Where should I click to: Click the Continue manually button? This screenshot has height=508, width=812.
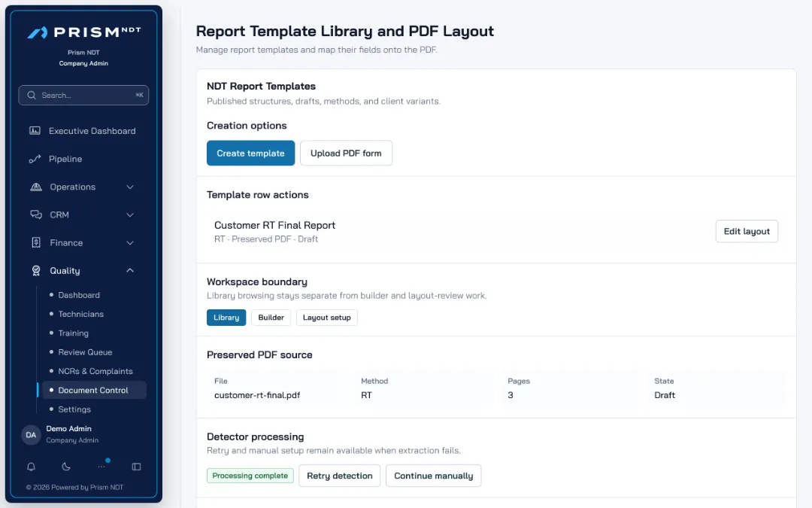(x=434, y=476)
